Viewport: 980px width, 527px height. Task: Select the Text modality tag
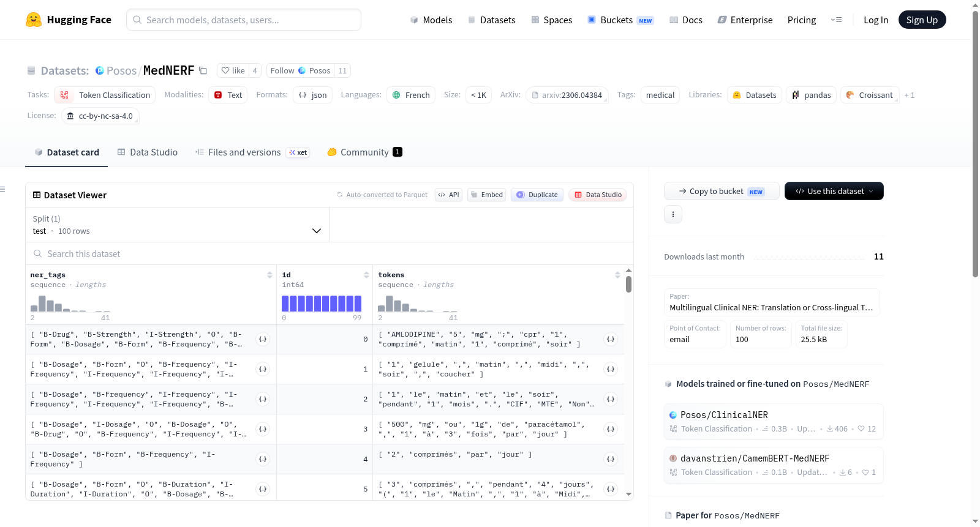228,95
